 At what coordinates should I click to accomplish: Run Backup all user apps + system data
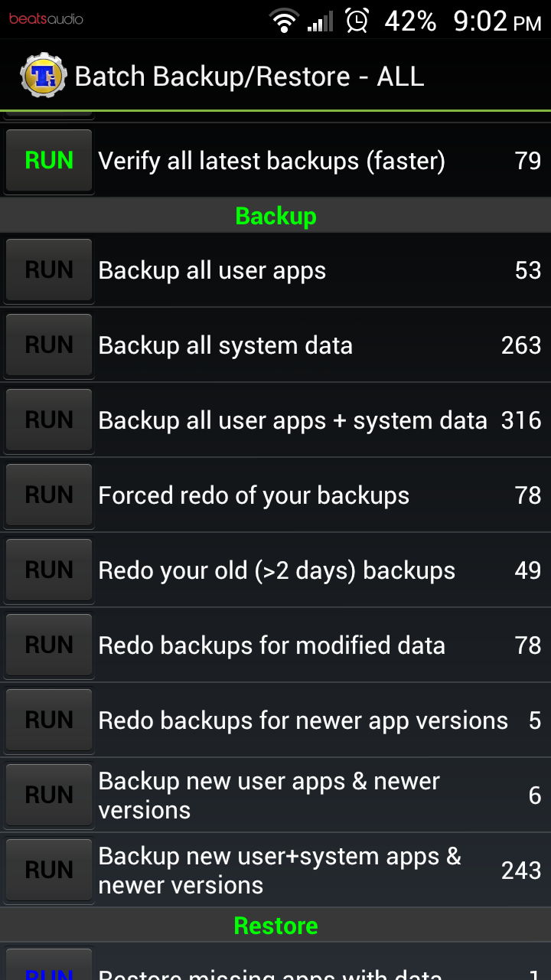point(49,420)
